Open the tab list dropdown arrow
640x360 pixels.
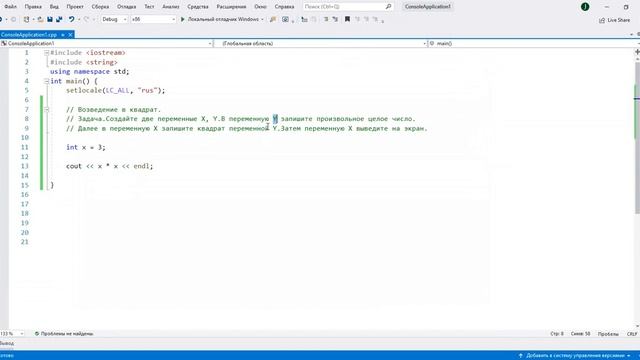(x=632, y=35)
